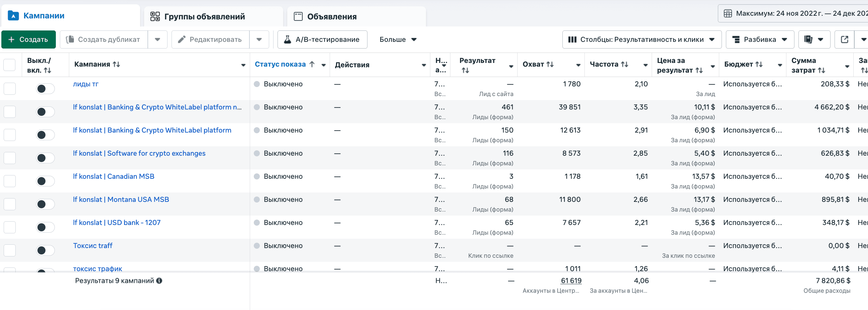Expand the Создать дубликат dropdown arrow
Screen dimensions: 868x310
pos(157,40)
